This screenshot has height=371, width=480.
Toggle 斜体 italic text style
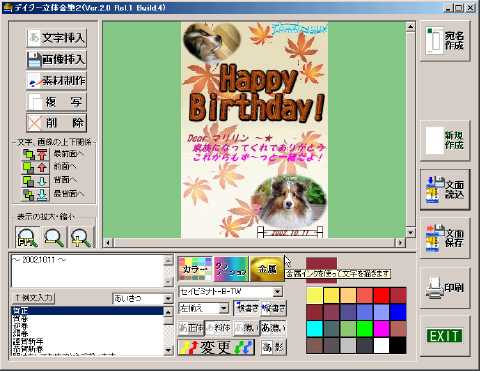click(x=218, y=328)
